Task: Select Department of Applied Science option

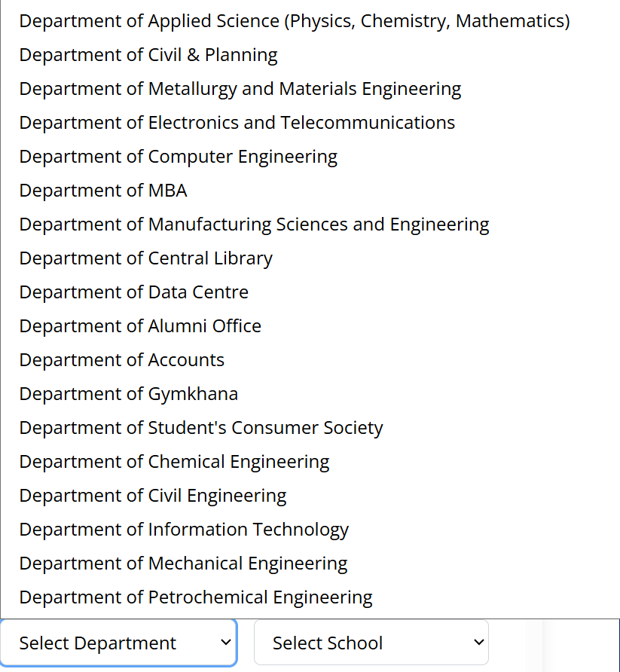Action: pos(294,21)
